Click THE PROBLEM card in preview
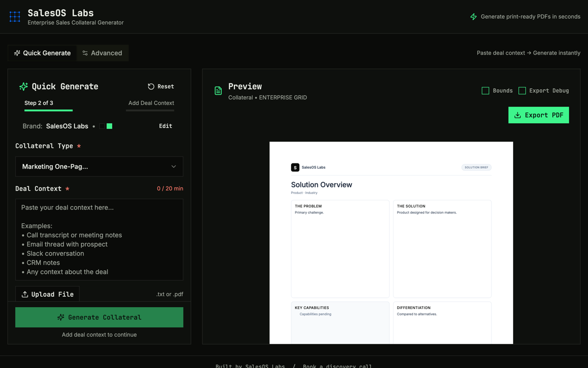The width and height of the screenshot is (588, 368). tap(340, 249)
